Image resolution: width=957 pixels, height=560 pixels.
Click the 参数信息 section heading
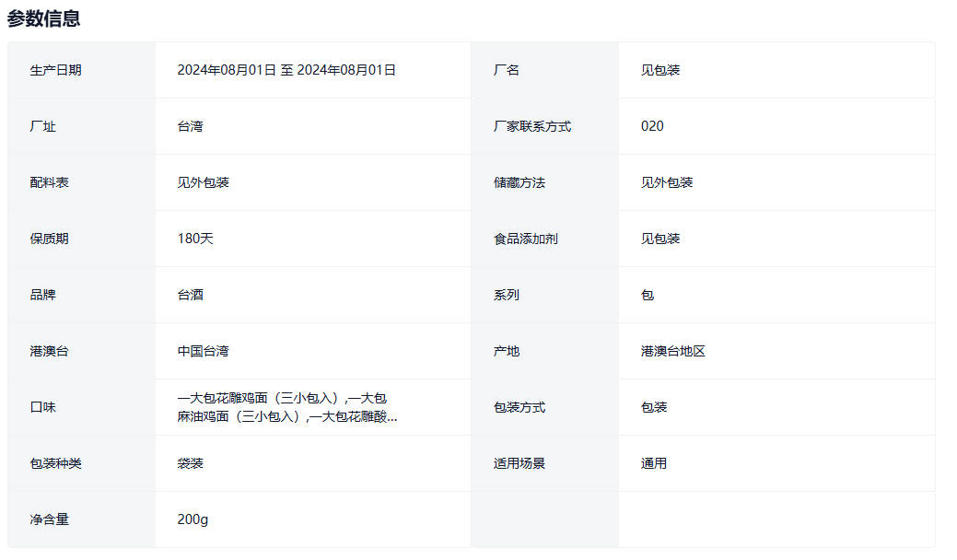43,18
